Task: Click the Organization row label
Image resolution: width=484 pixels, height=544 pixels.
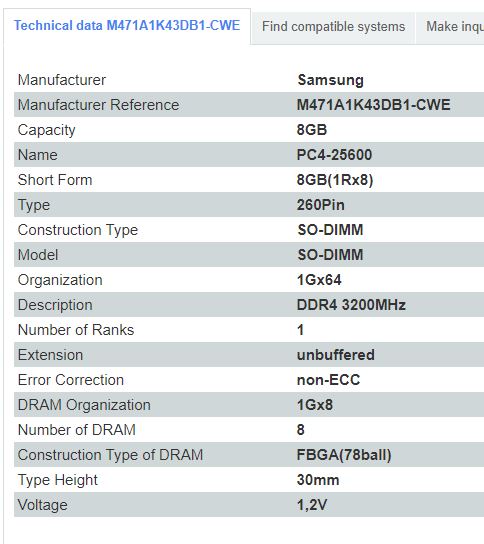Action: point(60,280)
